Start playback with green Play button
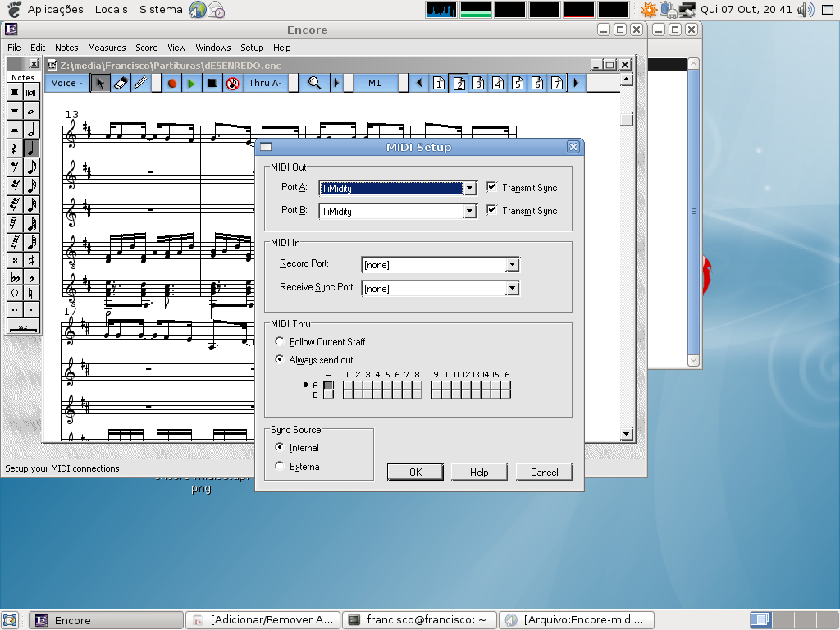840x630 pixels. [x=191, y=83]
